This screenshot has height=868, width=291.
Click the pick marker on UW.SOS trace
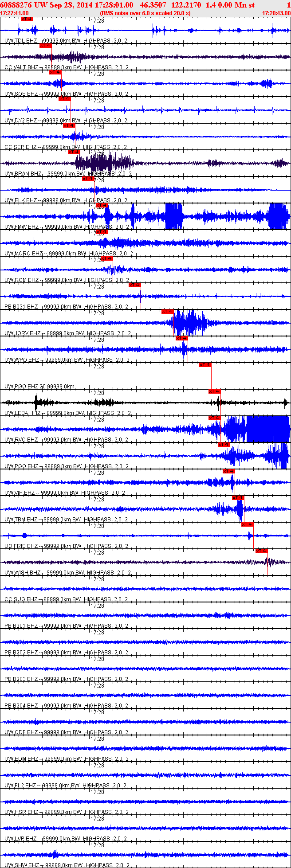pyautogui.click(x=55, y=72)
